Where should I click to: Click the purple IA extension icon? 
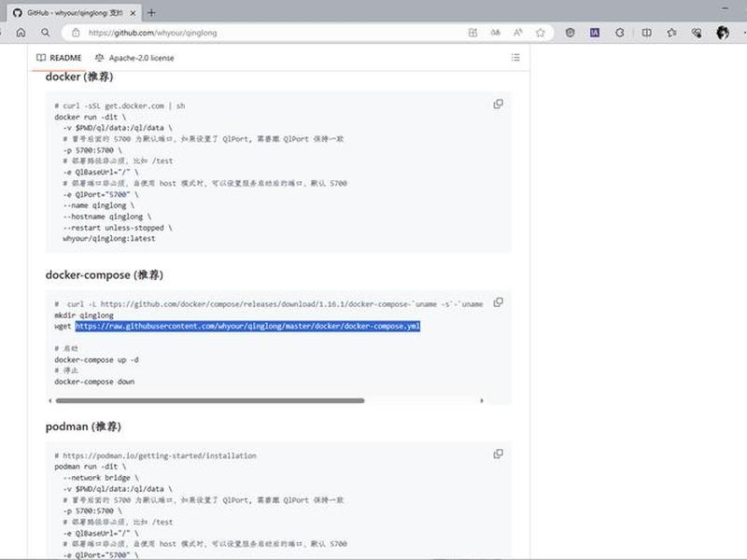(x=595, y=33)
